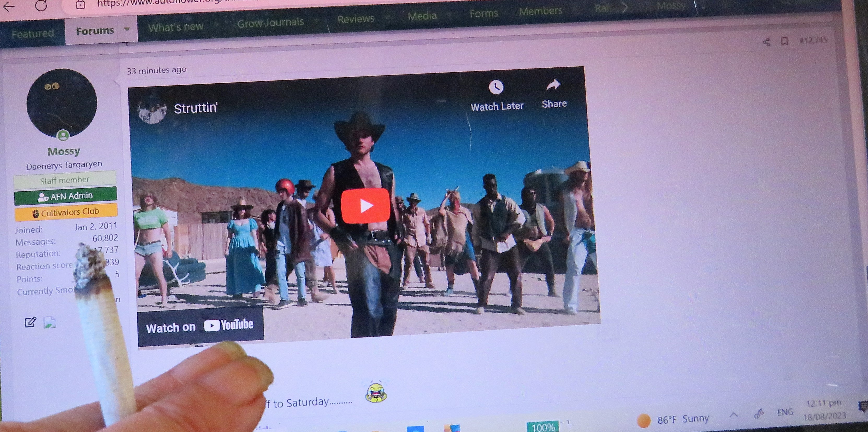
Task: Open Mossy's round avatar image
Action: (62, 103)
